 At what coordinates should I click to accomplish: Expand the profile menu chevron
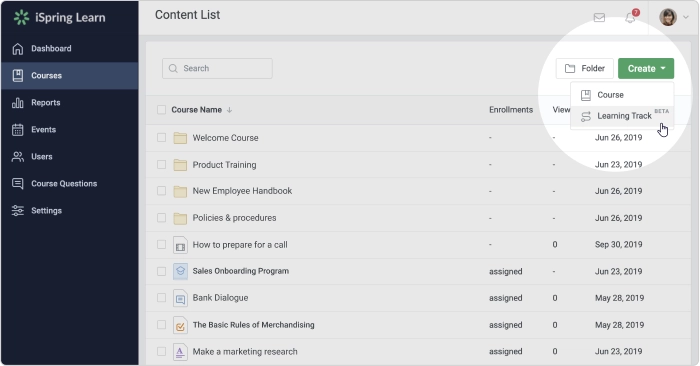[686, 17]
